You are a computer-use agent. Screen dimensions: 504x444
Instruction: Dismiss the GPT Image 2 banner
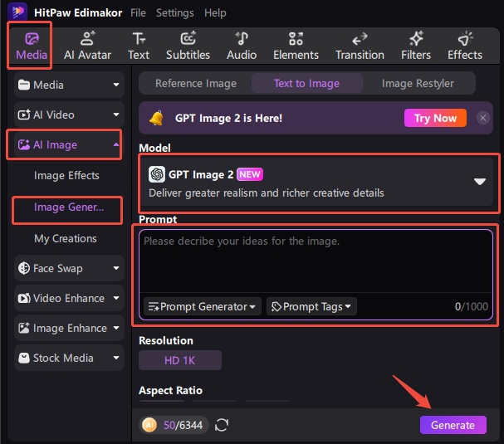pyautogui.click(x=482, y=118)
